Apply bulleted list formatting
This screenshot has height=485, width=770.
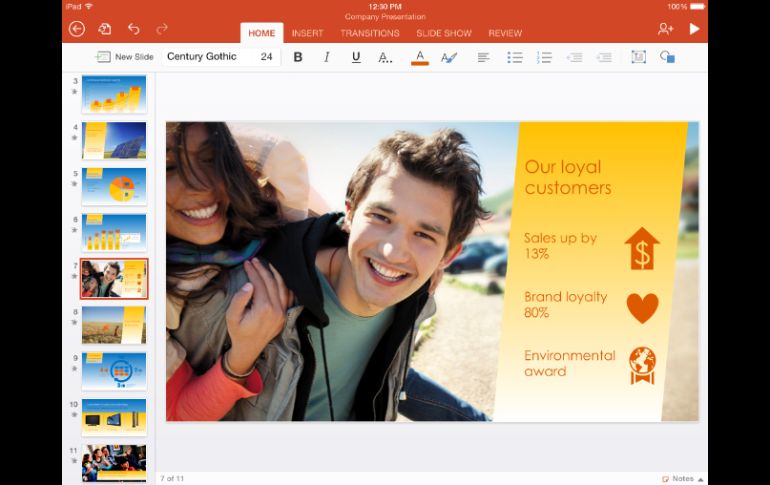tap(514, 57)
